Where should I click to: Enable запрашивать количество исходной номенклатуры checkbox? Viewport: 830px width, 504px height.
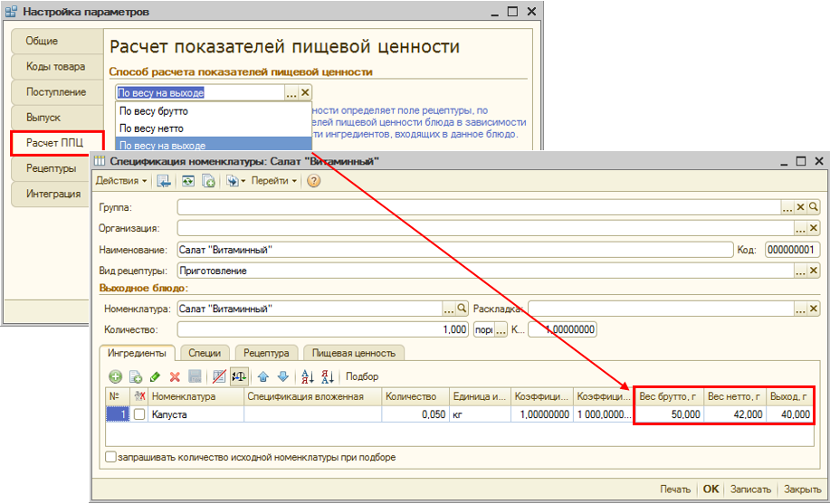[x=110, y=458]
